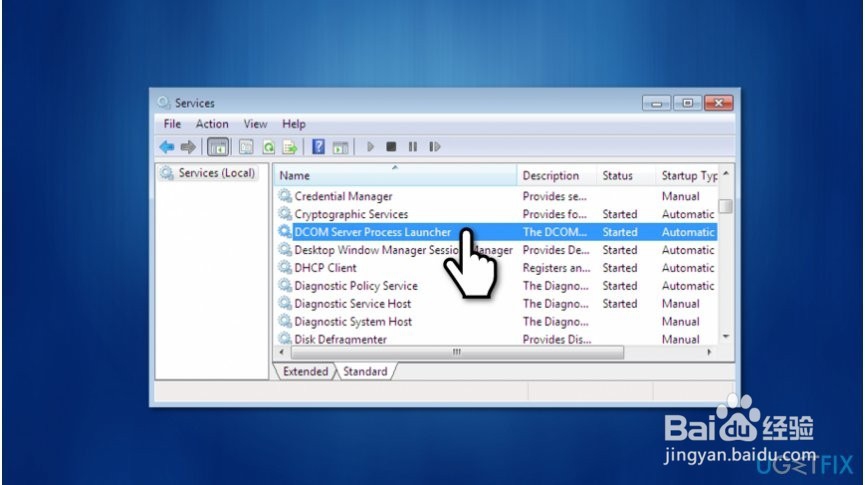The width and height of the screenshot is (865, 485).
Task: Open the Action menu
Action: (212, 124)
